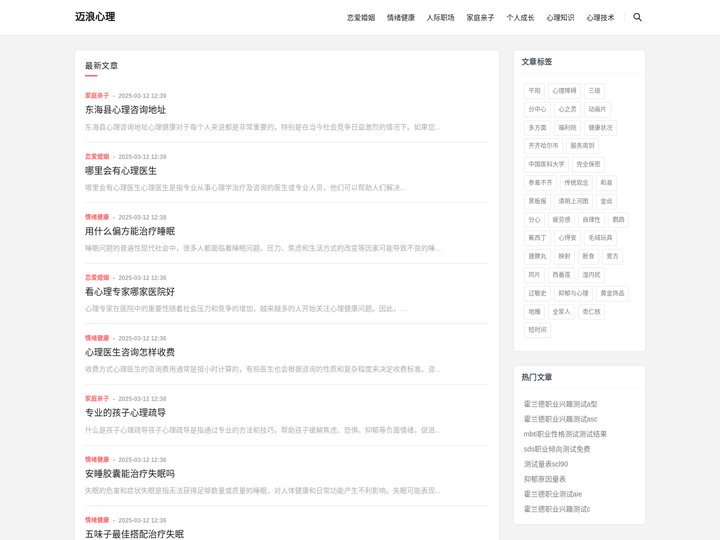Select the 中国医科大学 tag
The image size is (720, 540).
(x=546, y=164)
